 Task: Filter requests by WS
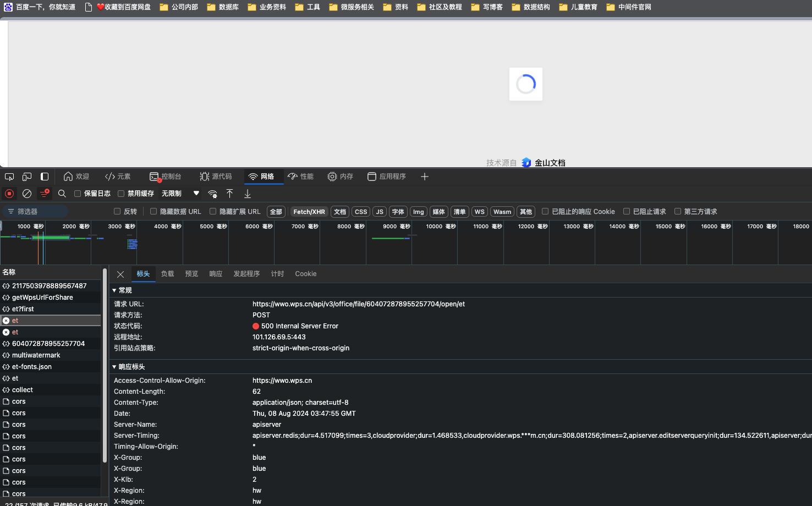pos(480,212)
